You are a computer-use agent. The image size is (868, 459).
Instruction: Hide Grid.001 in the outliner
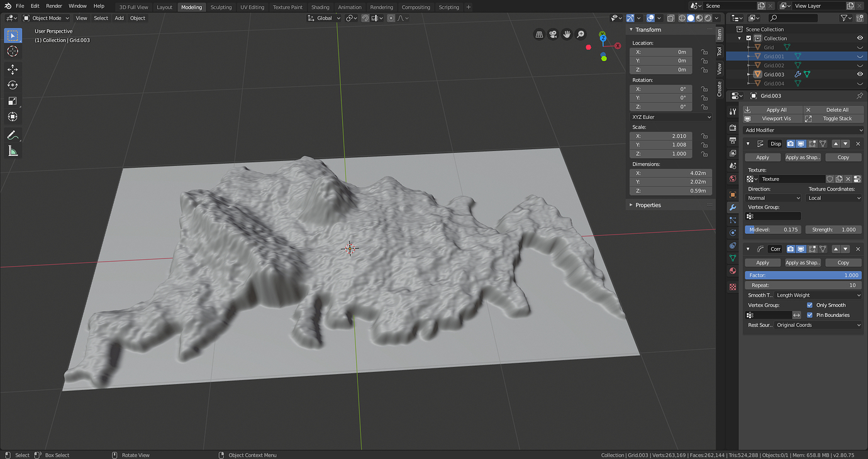860,56
